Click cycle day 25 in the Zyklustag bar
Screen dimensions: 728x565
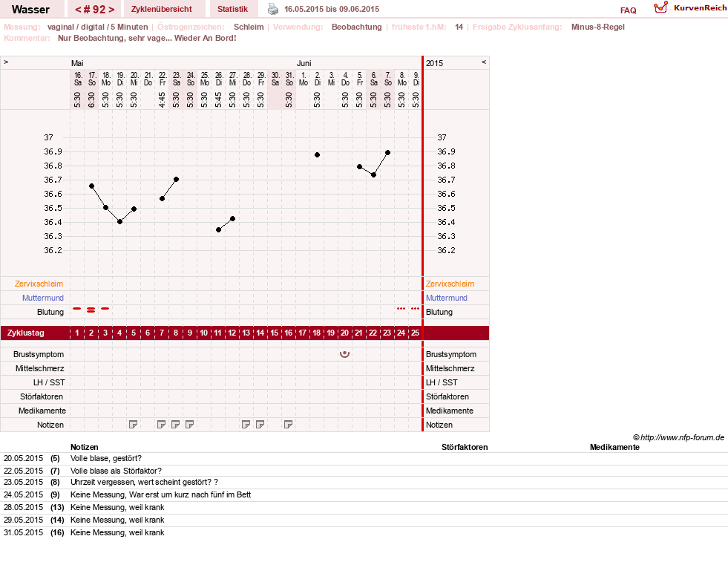tap(415, 333)
